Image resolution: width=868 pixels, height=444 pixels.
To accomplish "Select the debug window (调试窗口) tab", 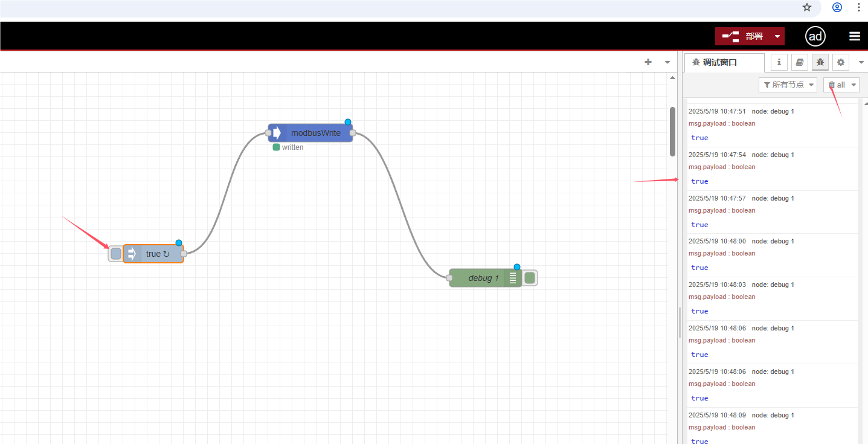I will [x=724, y=62].
